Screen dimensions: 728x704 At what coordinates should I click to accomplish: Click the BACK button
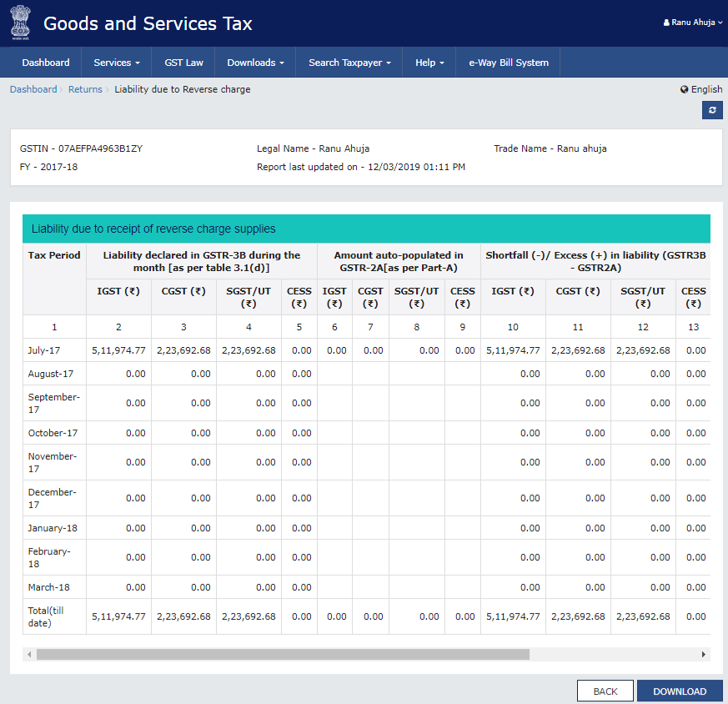tap(605, 691)
